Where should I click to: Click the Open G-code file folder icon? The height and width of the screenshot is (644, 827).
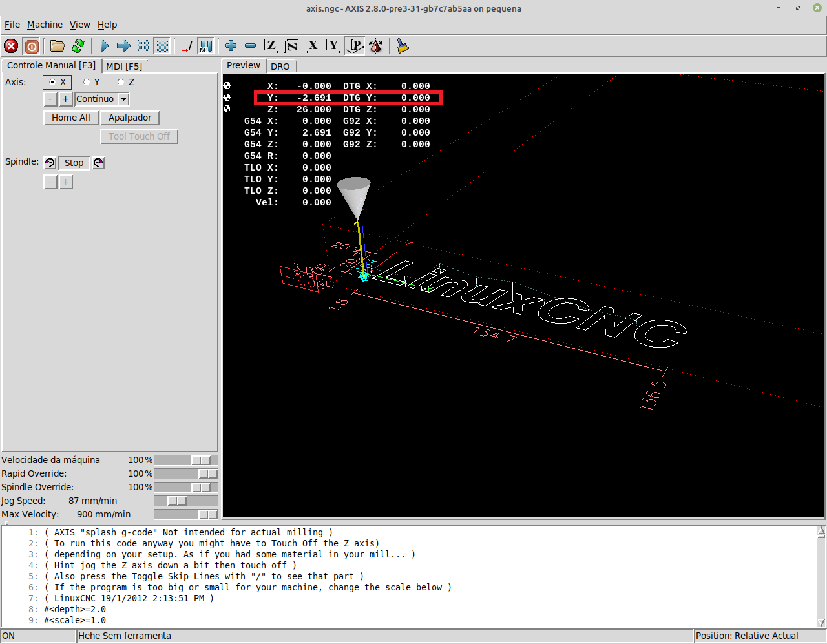tap(58, 46)
